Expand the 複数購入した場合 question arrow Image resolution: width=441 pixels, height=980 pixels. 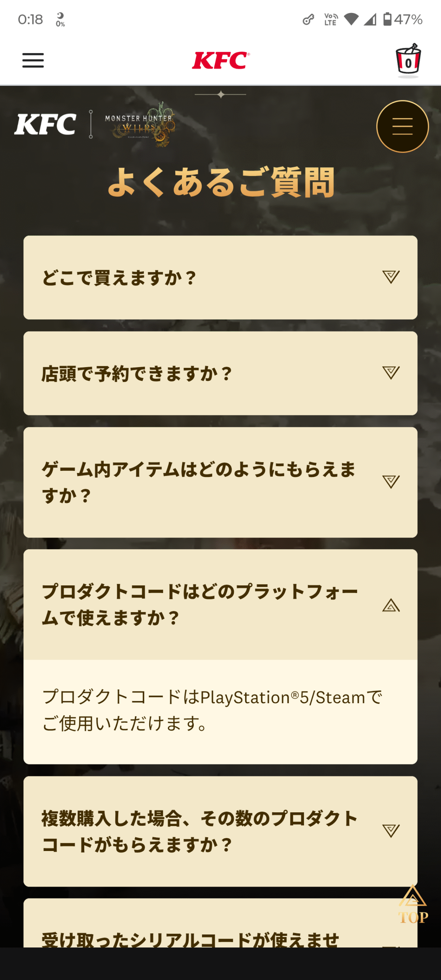(x=391, y=831)
